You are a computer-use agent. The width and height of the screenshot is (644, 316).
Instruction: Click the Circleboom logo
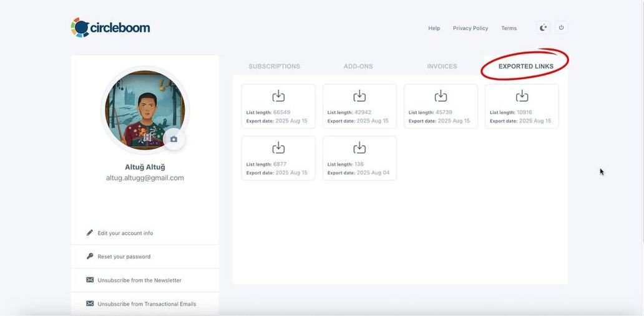point(110,28)
